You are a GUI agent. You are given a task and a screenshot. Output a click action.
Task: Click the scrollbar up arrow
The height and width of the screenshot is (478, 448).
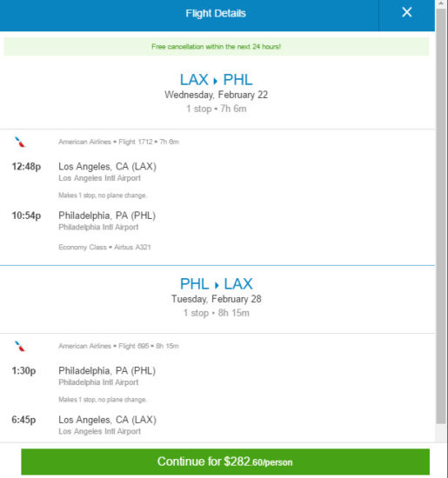(x=441, y=3)
